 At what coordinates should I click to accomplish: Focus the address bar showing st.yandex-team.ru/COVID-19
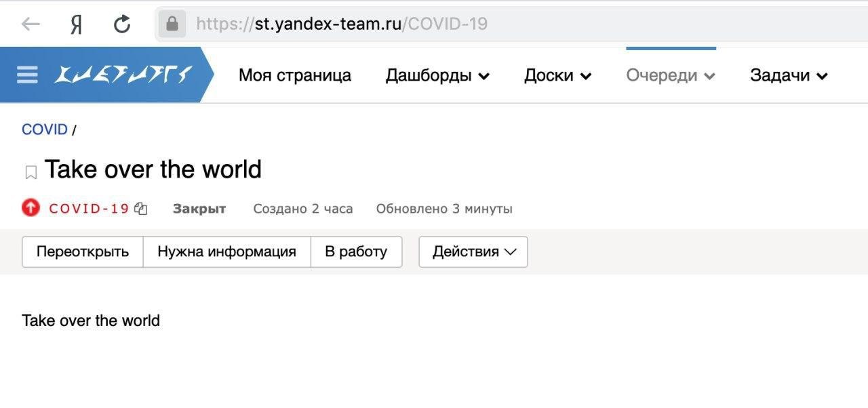[x=512, y=24]
